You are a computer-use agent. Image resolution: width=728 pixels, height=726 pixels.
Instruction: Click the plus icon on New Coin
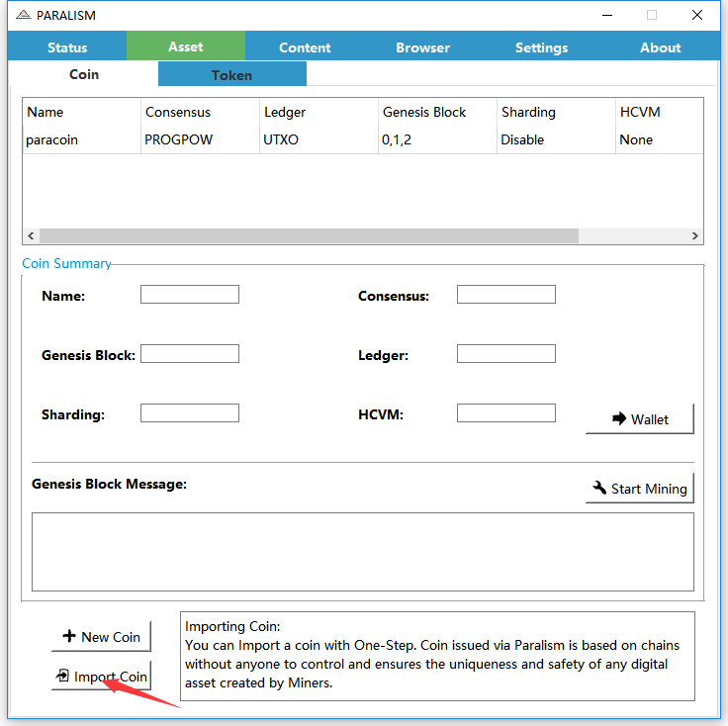pyautogui.click(x=69, y=636)
